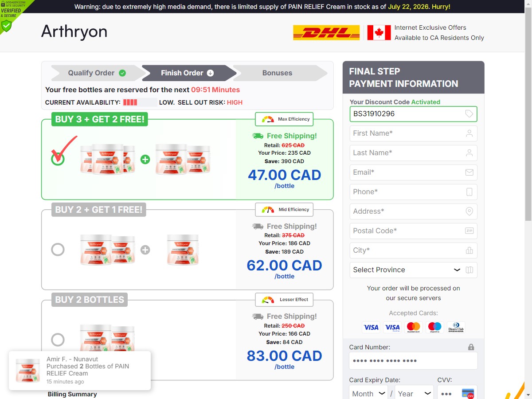The width and height of the screenshot is (532, 399).
Task: Click the five jars image in Buy 3 offer
Action: 145,159
